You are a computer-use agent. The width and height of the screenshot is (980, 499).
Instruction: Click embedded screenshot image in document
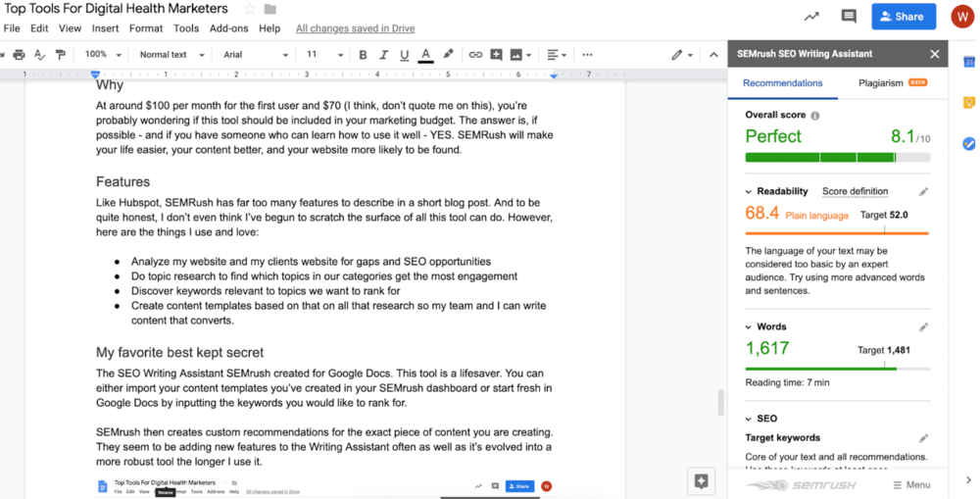[325, 486]
